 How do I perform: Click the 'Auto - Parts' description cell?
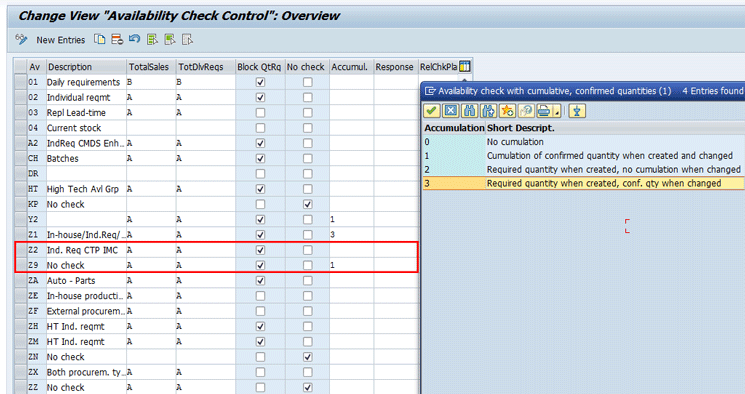[86, 280]
